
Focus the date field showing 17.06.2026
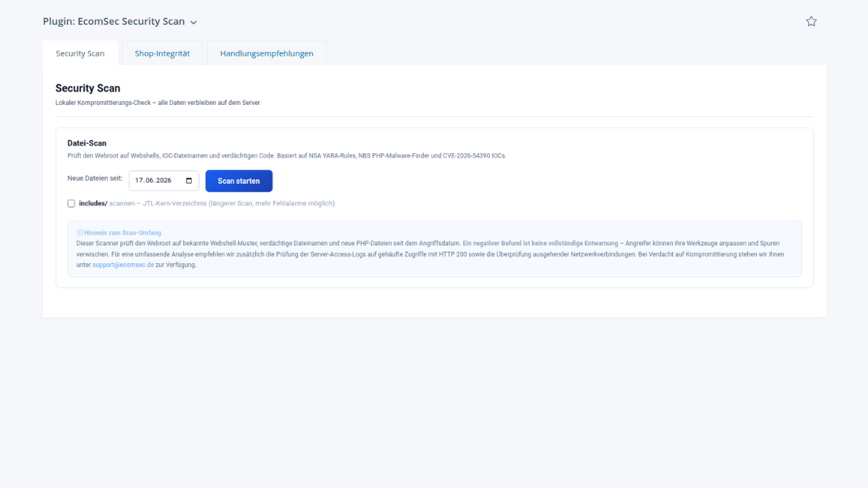pyautogui.click(x=164, y=181)
